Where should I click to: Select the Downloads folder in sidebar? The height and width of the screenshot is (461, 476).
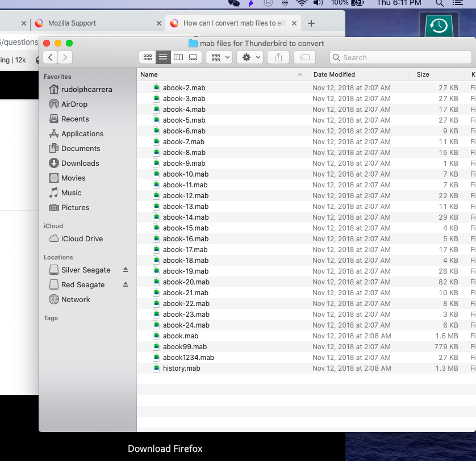coord(80,164)
